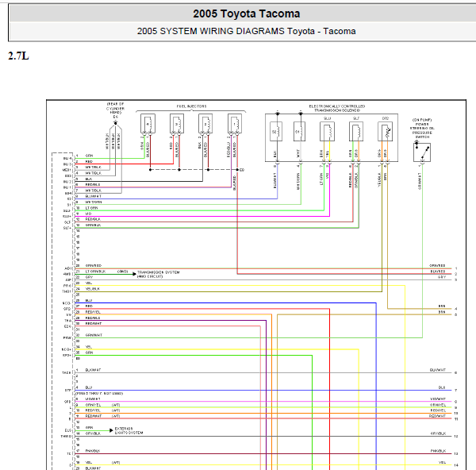The width and height of the screenshot is (476, 470).
Task: Click the "TRANSMISSION SYSTEM (4WD CIRCUIT)" reference
Action: click(x=158, y=275)
